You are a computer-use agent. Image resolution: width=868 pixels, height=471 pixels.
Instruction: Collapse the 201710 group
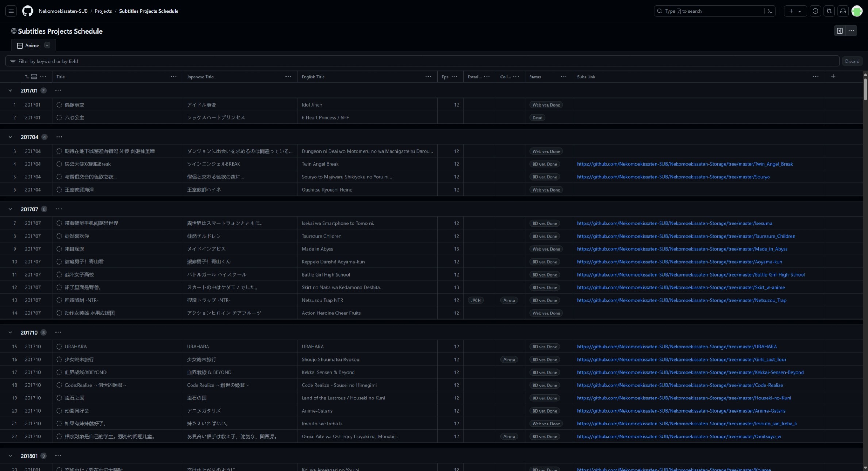coord(10,332)
